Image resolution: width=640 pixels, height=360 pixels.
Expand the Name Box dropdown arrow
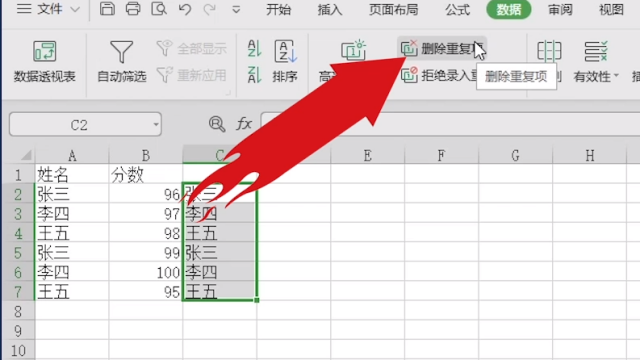(x=156, y=124)
